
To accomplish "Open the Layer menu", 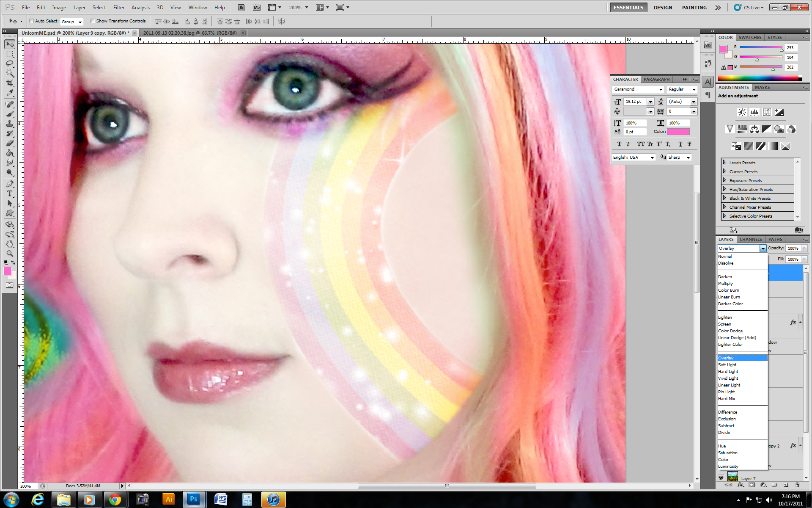I will click(x=80, y=8).
